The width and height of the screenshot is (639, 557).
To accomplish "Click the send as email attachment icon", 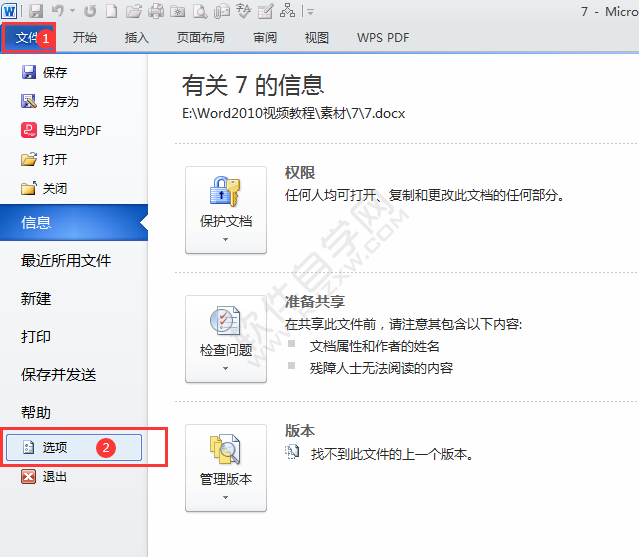I will [222, 11].
